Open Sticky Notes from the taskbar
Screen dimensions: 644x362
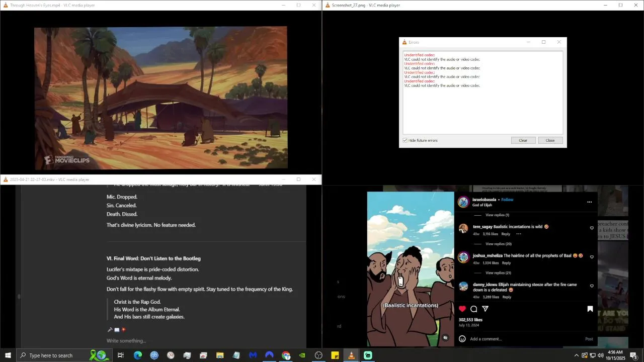(x=335, y=355)
